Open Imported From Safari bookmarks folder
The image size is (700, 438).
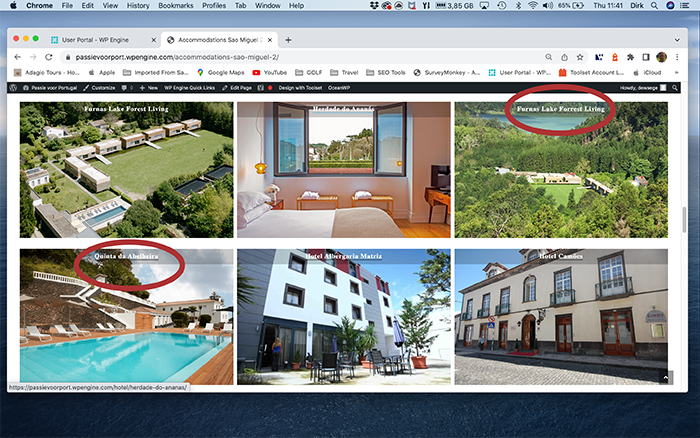pyautogui.click(x=156, y=72)
